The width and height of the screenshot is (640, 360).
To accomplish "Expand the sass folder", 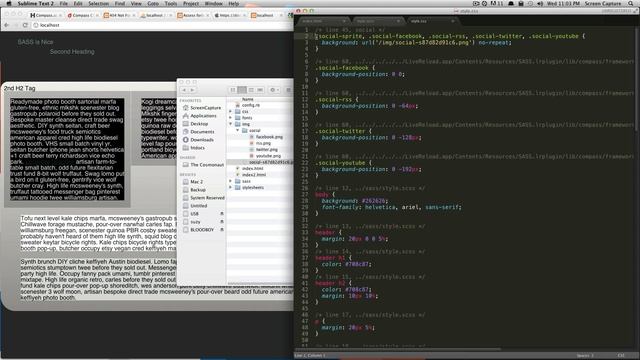I will click(x=231, y=181).
